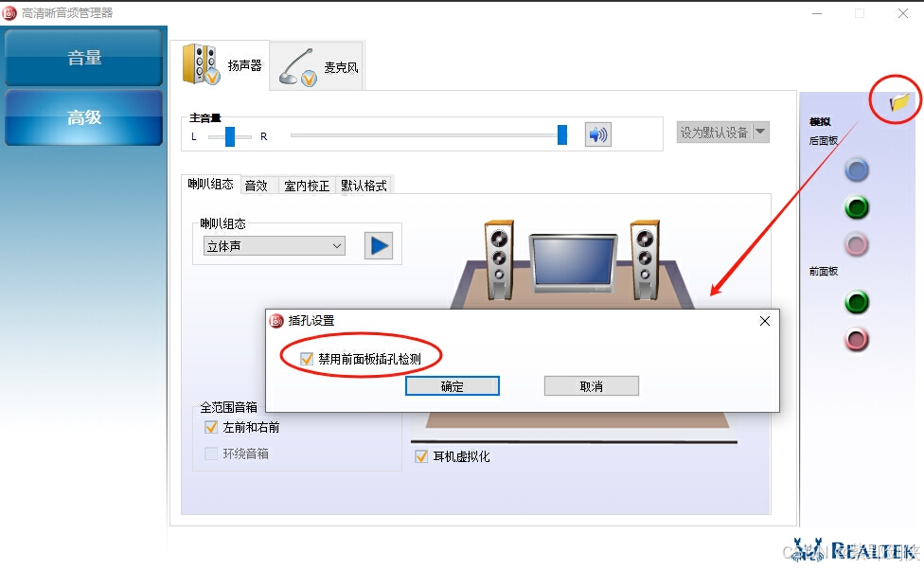Image resolution: width=924 pixels, height=569 pixels.
Task: Select the pink front panel jack
Action: [856, 339]
